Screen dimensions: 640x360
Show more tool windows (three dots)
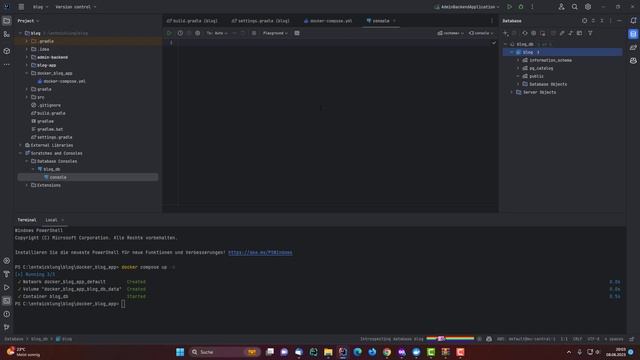7,64
